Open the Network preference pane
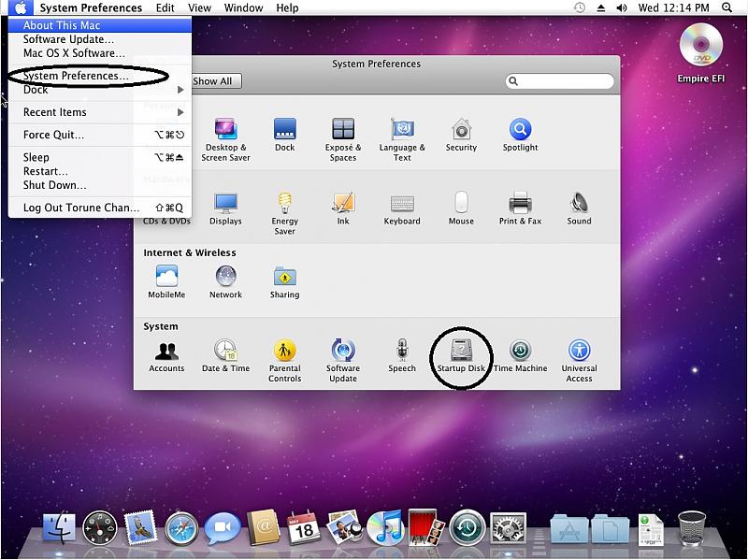This screenshot has height=560, width=748. tap(225, 277)
